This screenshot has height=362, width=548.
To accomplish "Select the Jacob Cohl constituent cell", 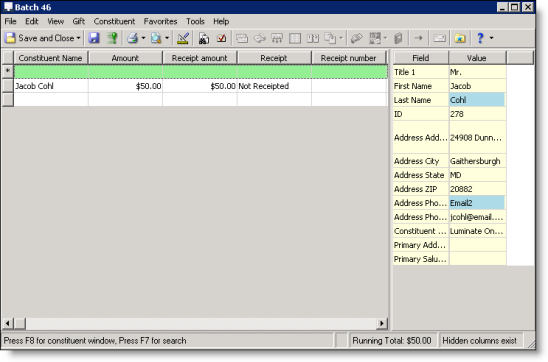I will tap(51, 86).
